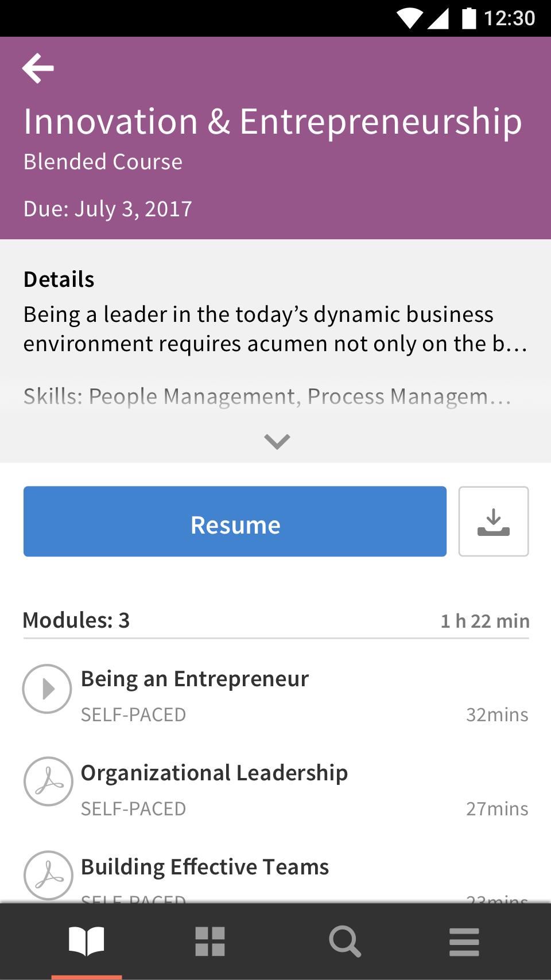This screenshot has width=551, height=980.
Task: Open the book learning tab
Action: [x=87, y=942]
